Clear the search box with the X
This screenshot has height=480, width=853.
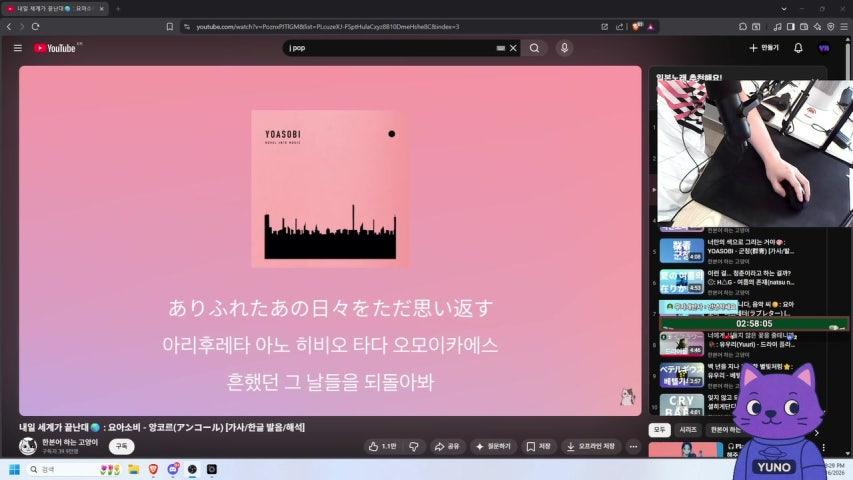pos(513,48)
